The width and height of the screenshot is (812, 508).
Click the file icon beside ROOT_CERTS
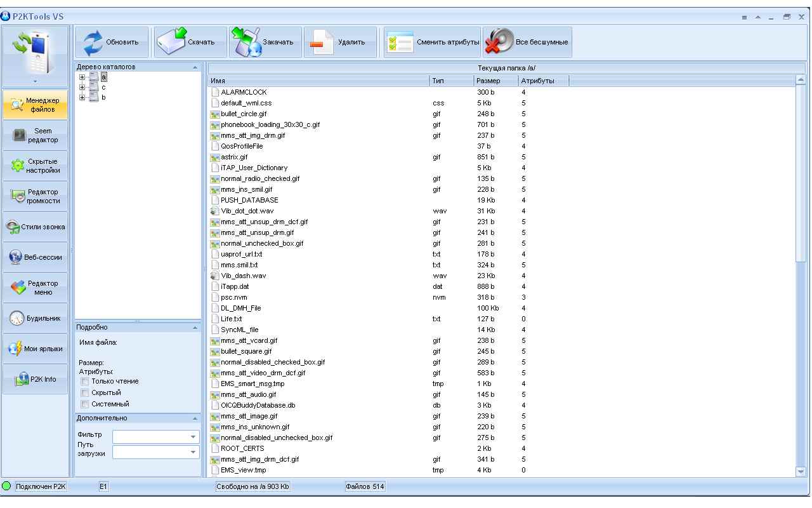tap(215, 448)
